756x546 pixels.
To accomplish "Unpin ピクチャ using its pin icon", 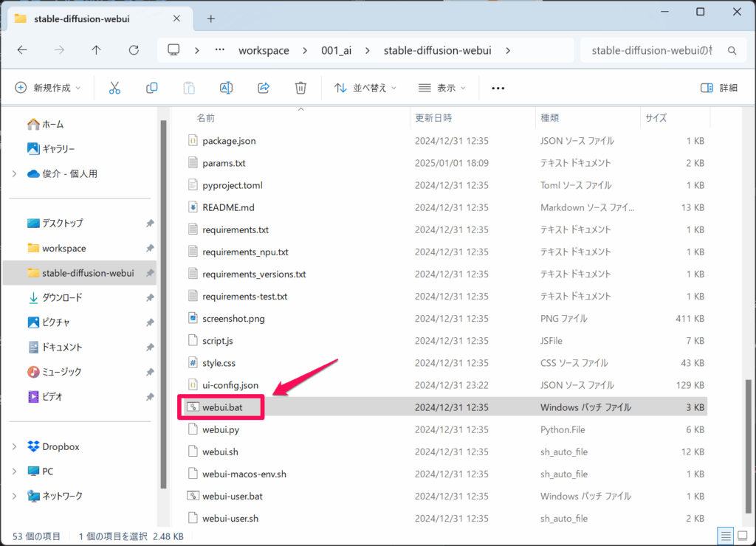I will 150,322.
